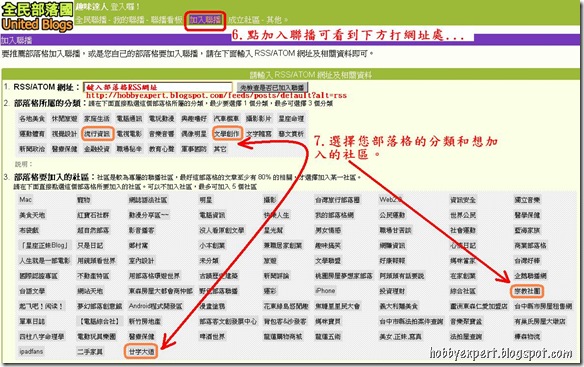Choose the 電腦資訊 community tag

pos(212,215)
